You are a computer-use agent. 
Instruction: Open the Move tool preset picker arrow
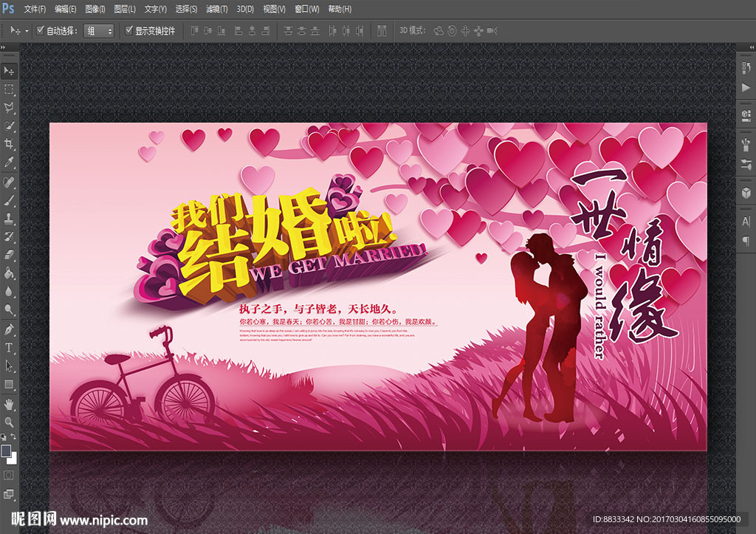pos(27,31)
